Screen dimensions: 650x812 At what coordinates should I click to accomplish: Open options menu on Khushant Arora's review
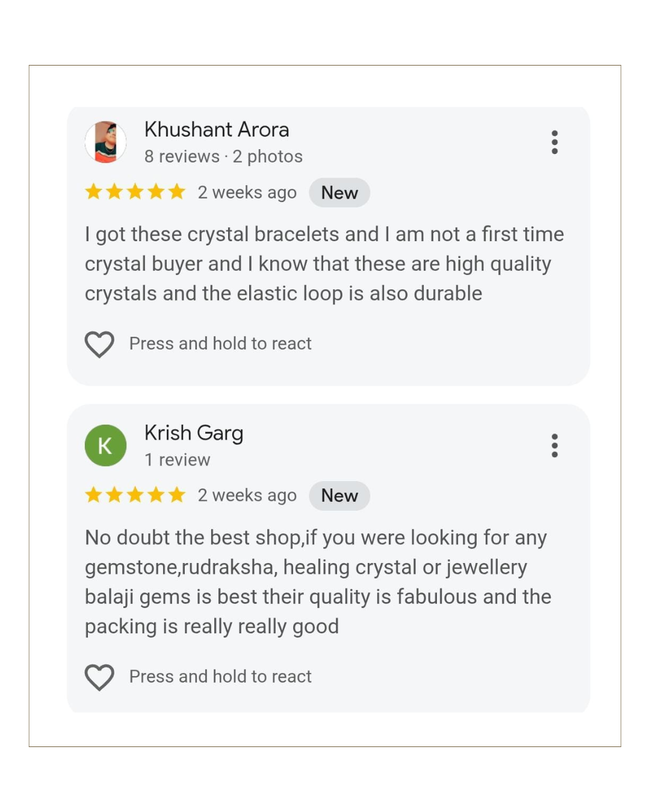(554, 142)
